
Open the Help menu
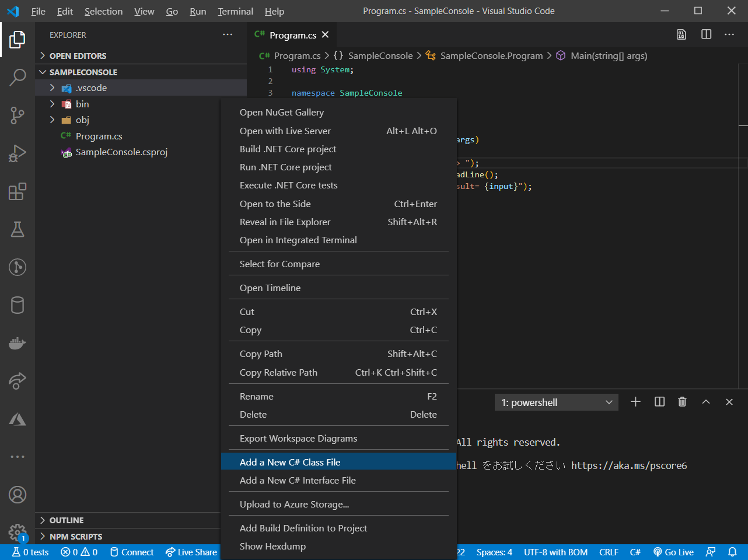(274, 11)
